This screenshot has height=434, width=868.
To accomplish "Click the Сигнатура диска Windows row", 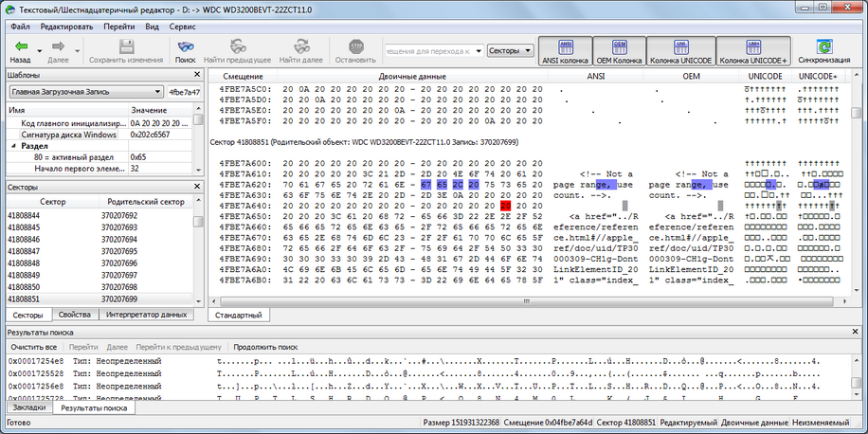I will 99,135.
